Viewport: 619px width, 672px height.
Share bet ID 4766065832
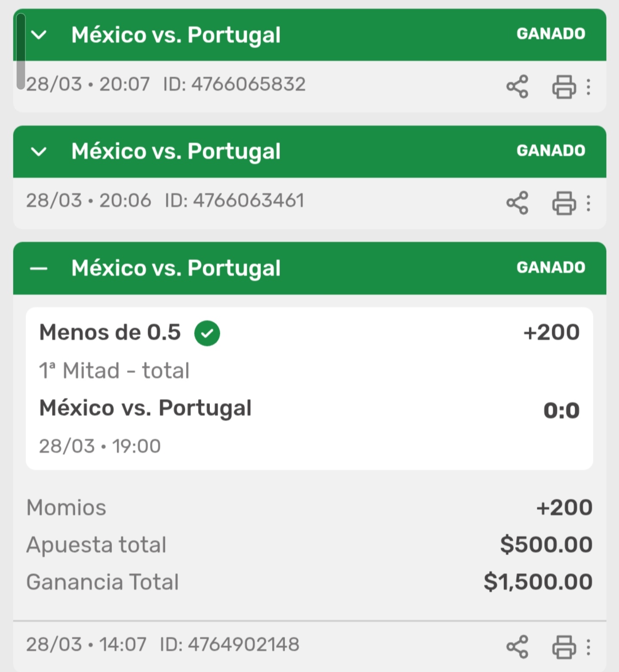(x=517, y=86)
